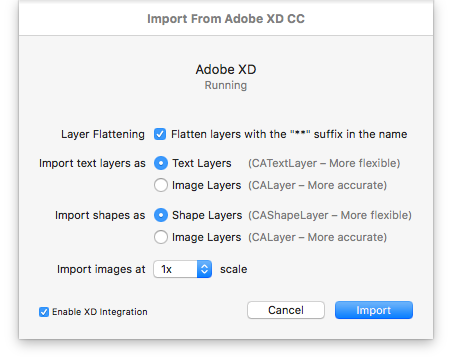Click the Cancel button
The height and width of the screenshot is (360, 450).
pos(286,310)
